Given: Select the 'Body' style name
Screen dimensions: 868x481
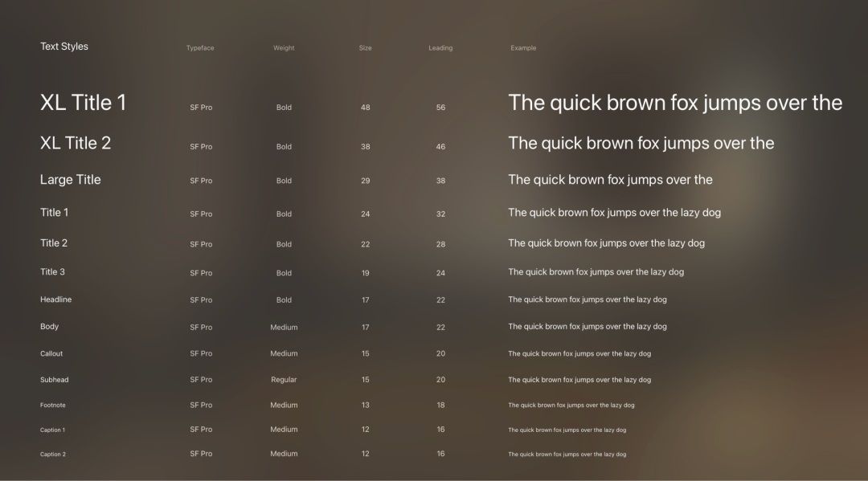Looking at the screenshot, I should [49, 326].
